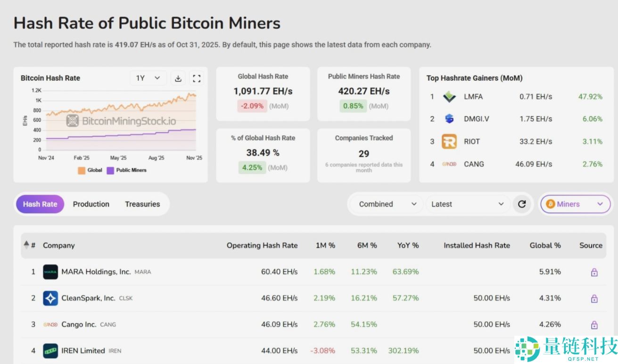Toggle the Global series in chart legend

[x=90, y=170]
